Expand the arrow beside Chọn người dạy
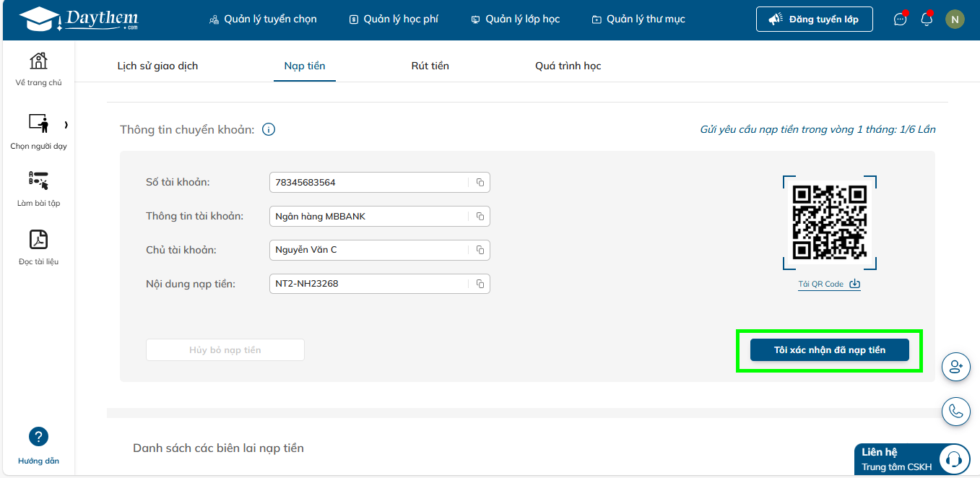 click(x=66, y=126)
